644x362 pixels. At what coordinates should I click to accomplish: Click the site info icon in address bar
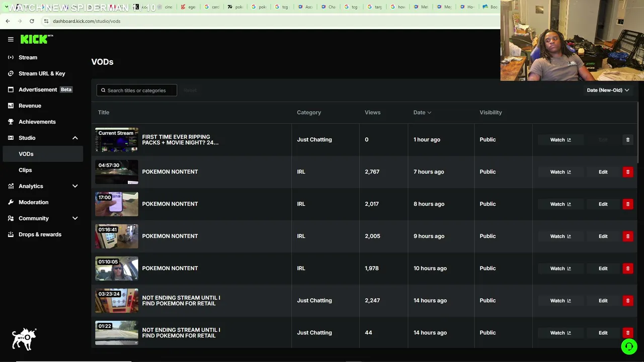(46, 21)
